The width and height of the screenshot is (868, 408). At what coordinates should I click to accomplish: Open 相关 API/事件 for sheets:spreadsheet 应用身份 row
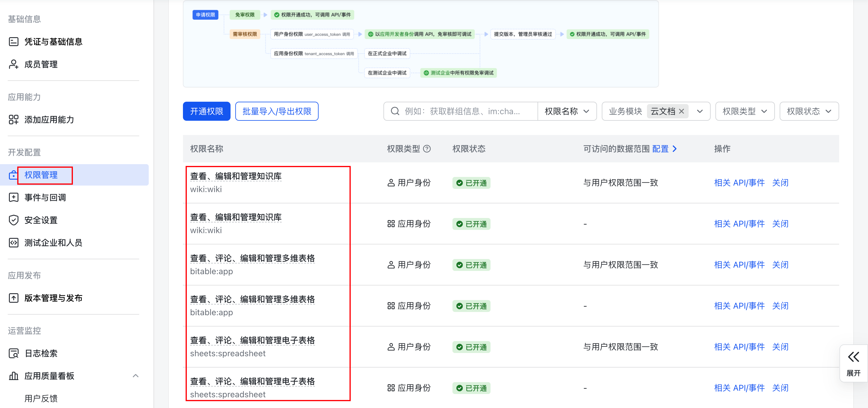pyautogui.click(x=739, y=388)
